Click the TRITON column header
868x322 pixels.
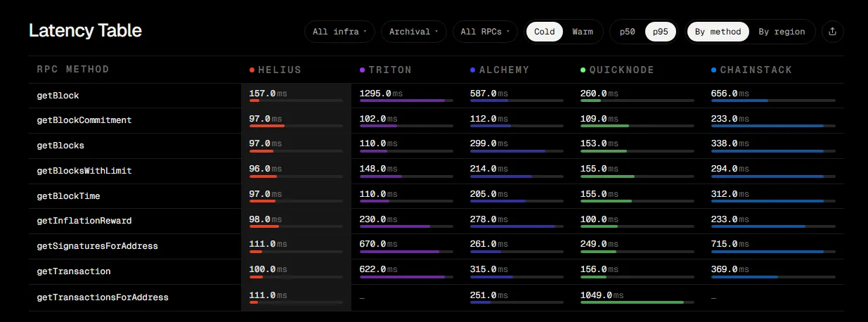[x=390, y=70]
